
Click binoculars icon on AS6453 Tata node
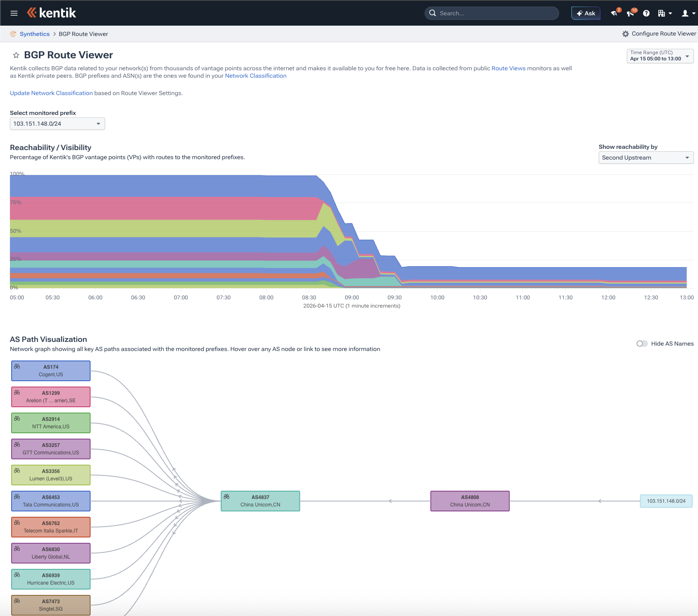(x=17, y=497)
